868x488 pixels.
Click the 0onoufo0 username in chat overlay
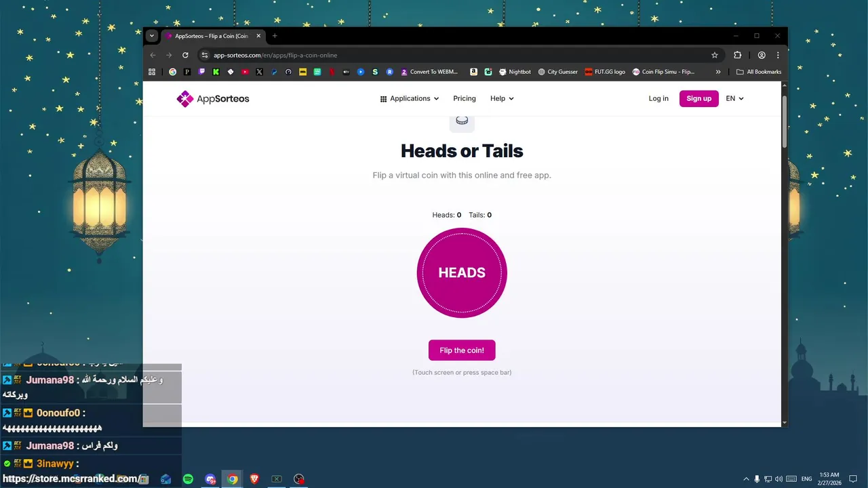pos(58,413)
